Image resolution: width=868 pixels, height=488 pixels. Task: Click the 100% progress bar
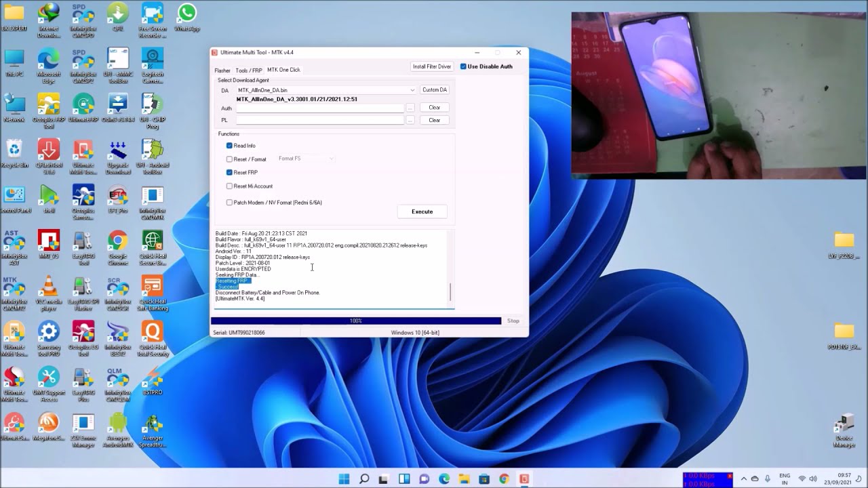pos(356,321)
